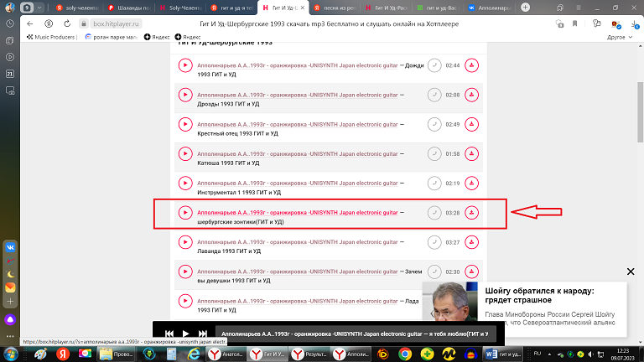Click the clock icon for Катюша track

[434, 154]
